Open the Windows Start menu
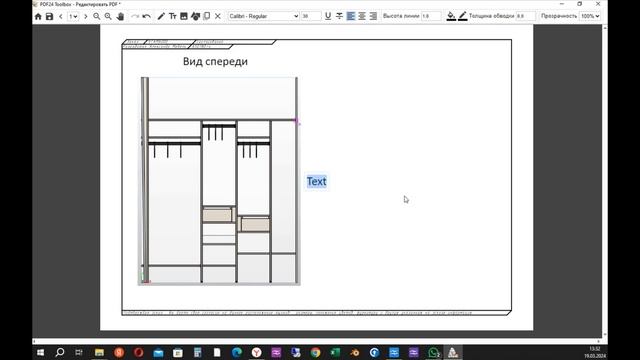 click(x=40, y=352)
